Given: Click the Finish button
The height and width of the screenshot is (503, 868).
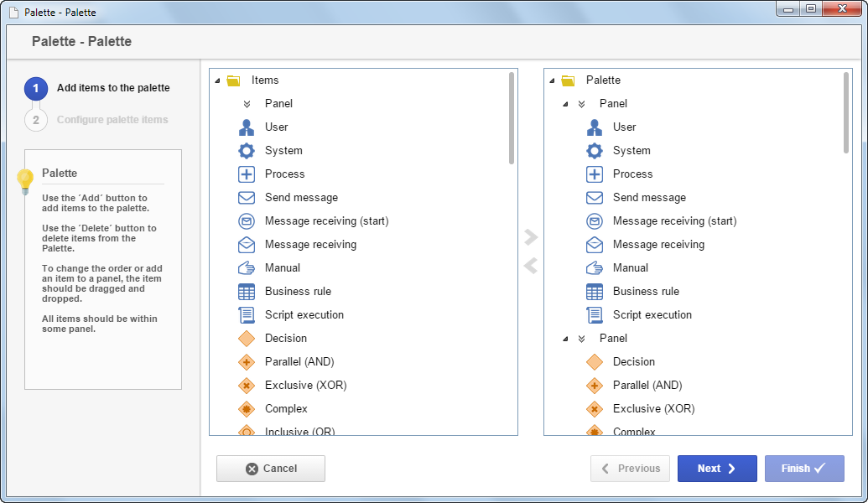Looking at the screenshot, I should click(x=804, y=469).
